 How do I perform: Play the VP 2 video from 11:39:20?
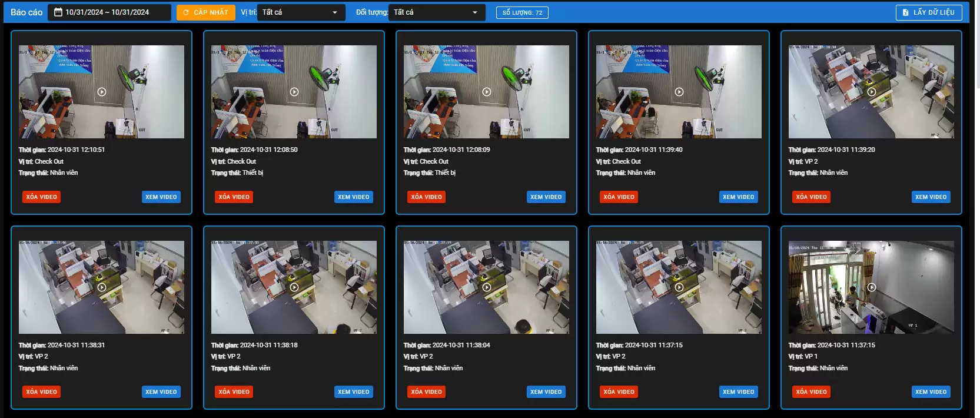(x=872, y=92)
